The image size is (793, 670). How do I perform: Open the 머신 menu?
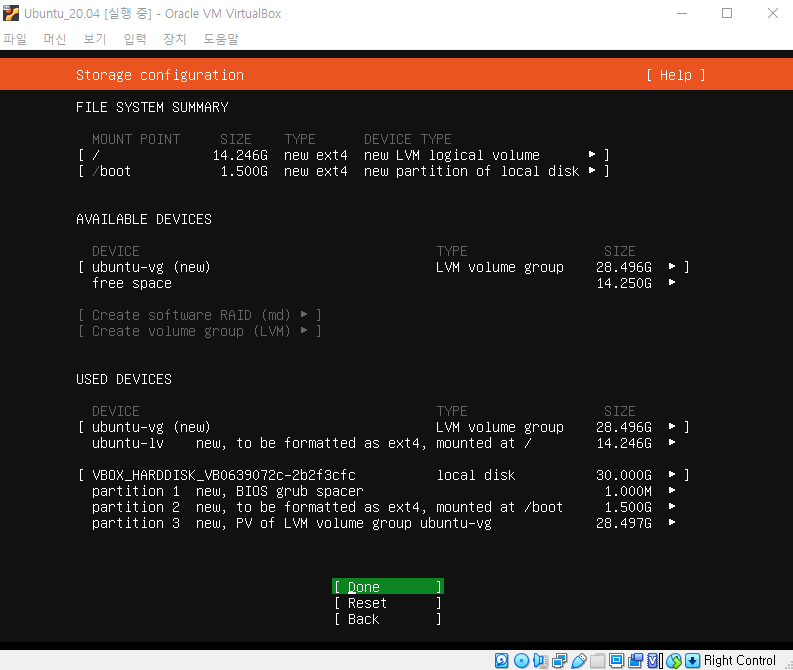click(55, 39)
